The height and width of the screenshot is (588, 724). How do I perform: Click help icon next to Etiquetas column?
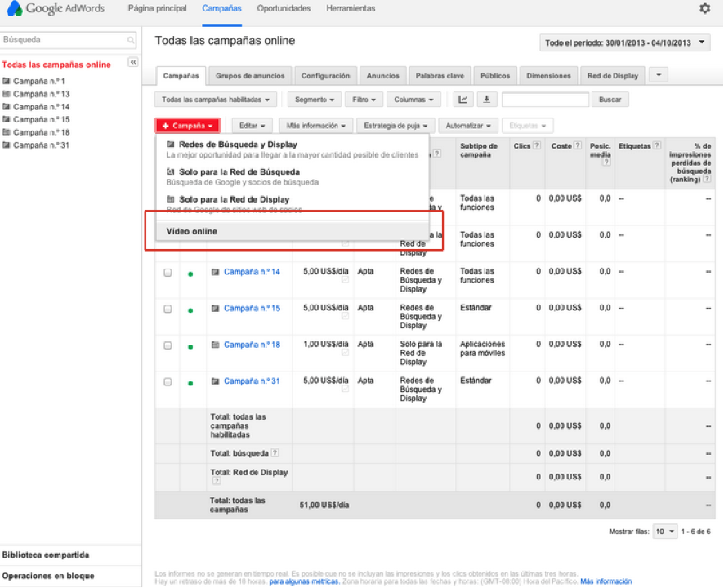tap(657, 146)
